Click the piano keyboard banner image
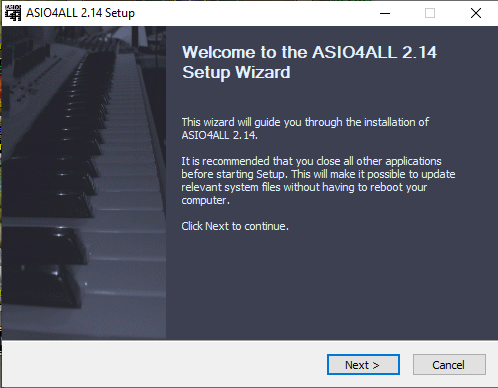 [x=84, y=183]
